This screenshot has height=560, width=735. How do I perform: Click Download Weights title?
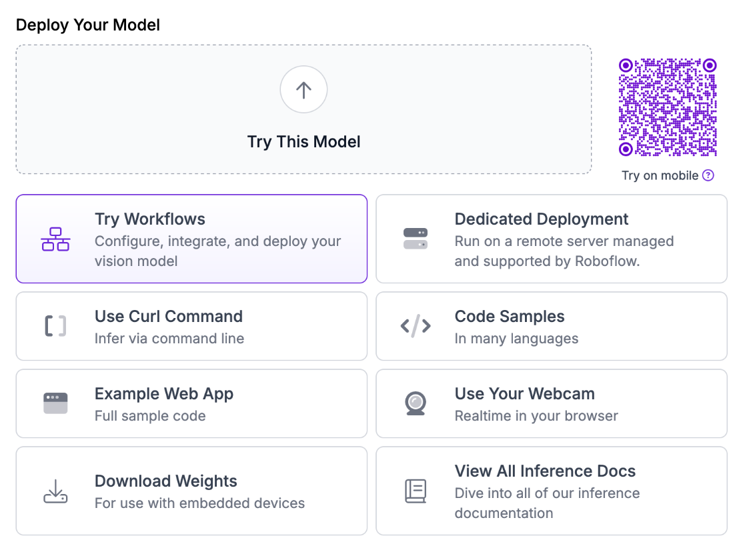166,481
